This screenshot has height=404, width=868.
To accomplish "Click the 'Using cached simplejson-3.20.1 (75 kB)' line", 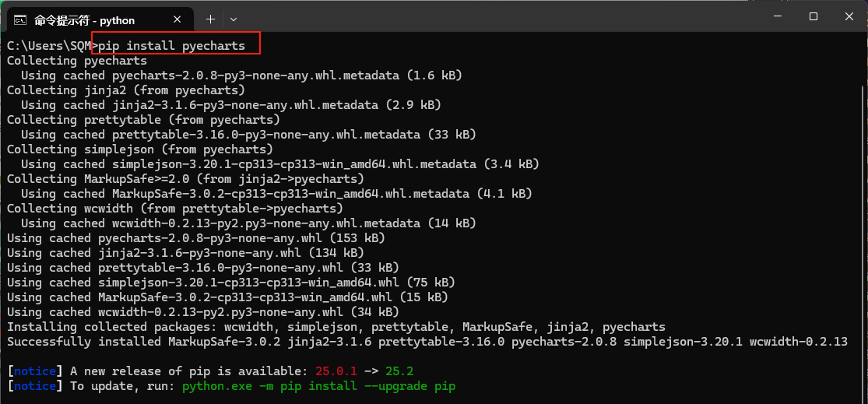I will coord(231,283).
